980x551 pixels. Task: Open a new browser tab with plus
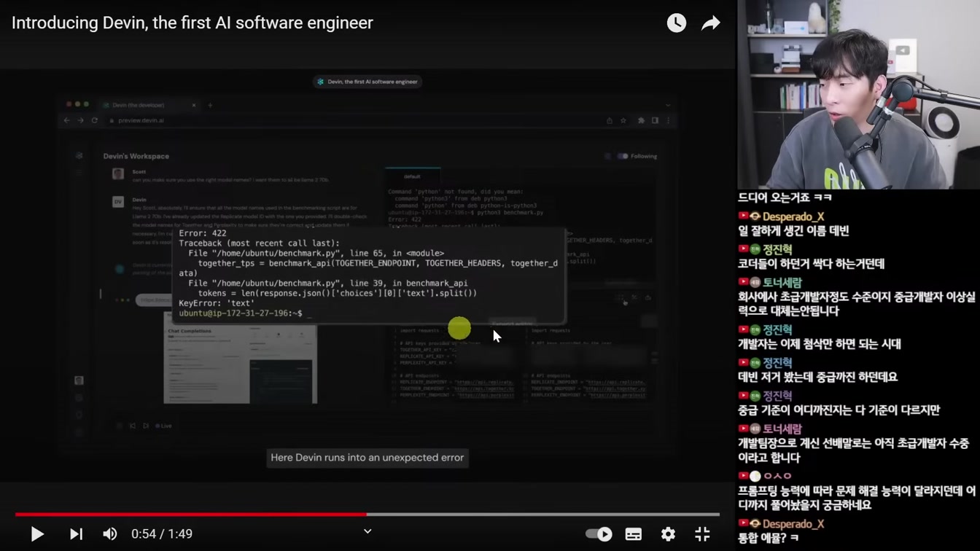[210, 105]
